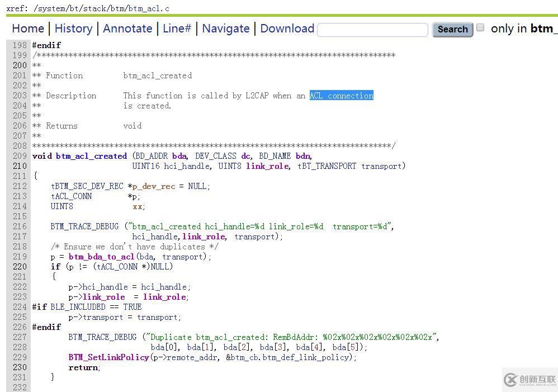Click the BTM_SetLinkPolicy function link
This screenshot has height=392, width=558.
point(109,357)
